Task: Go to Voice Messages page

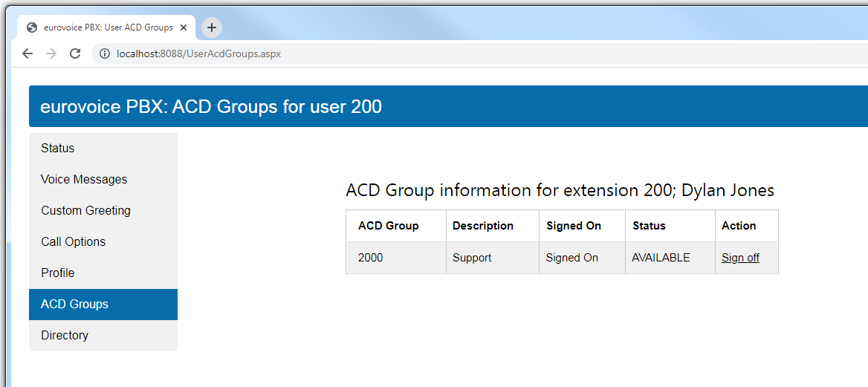Action: pyautogui.click(x=84, y=180)
